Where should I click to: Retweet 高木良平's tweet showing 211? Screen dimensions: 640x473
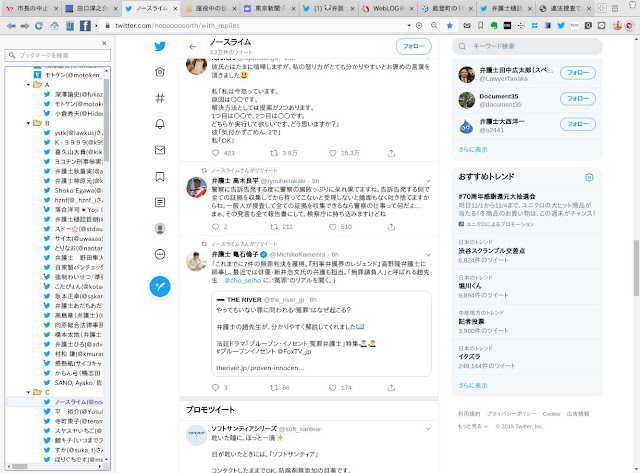[274, 227]
